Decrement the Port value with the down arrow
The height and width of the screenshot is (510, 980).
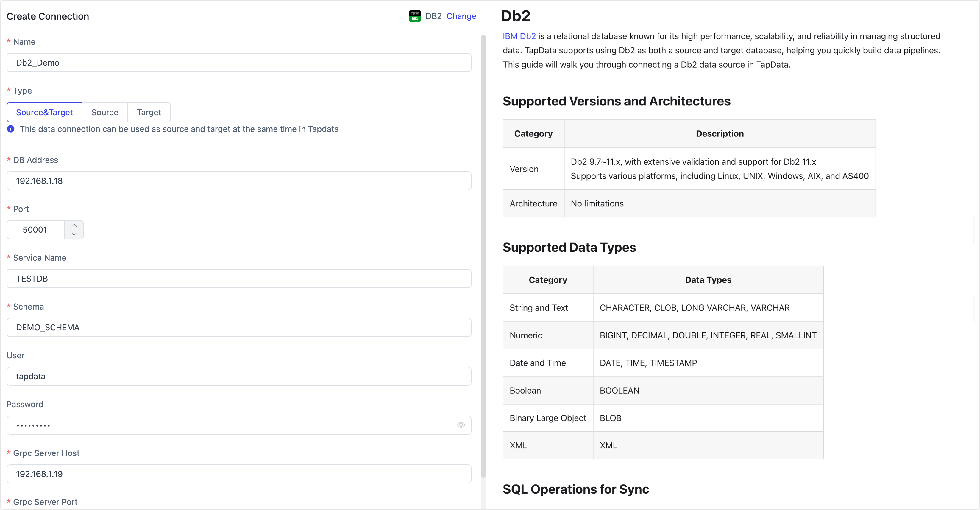click(74, 234)
